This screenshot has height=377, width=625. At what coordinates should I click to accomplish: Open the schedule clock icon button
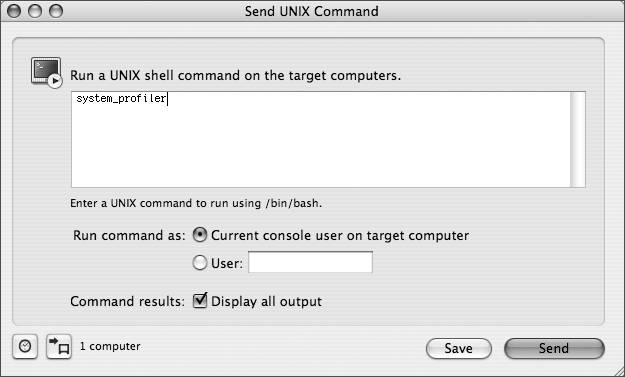pyautogui.click(x=25, y=346)
